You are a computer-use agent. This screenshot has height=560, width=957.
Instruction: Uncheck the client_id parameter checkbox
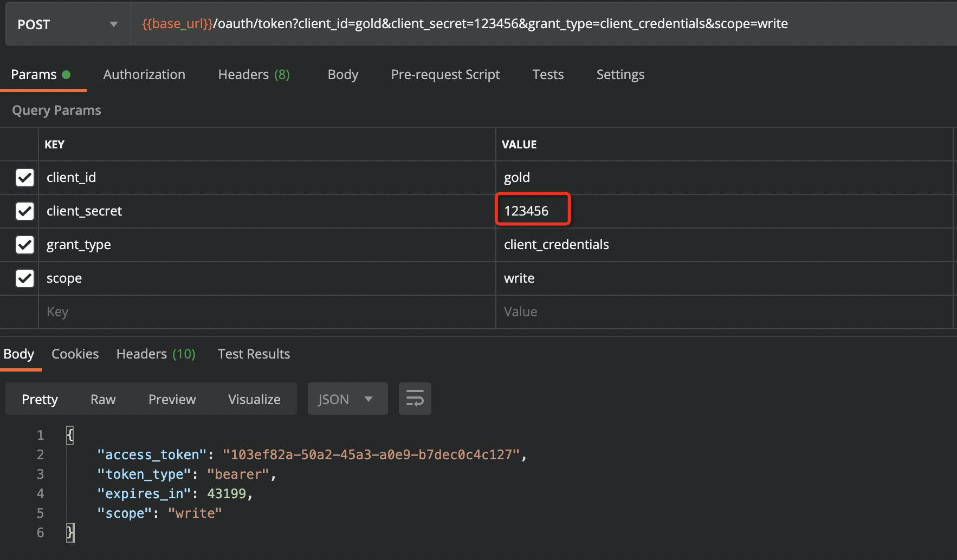(25, 178)
